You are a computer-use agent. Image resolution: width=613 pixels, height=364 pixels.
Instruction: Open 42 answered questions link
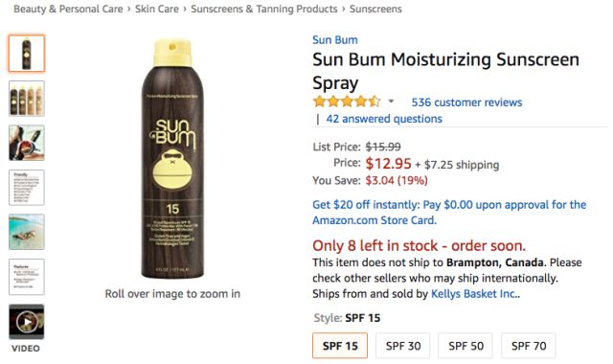pos(384,119)
